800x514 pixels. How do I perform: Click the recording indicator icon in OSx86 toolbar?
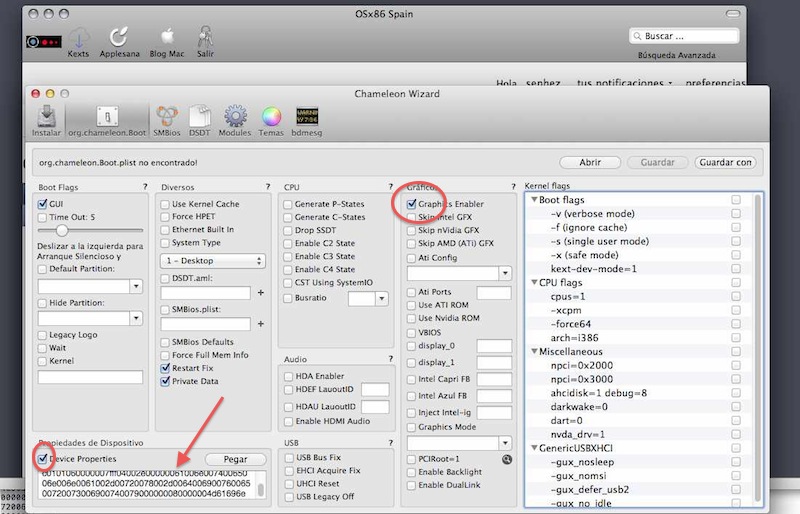click(x=44, y=41)
